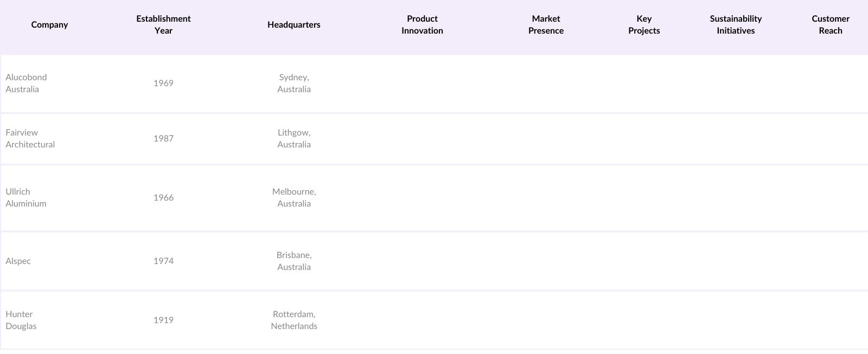Select the Product Innovation column header
868x354 pixels.
(x=422, y=24)
